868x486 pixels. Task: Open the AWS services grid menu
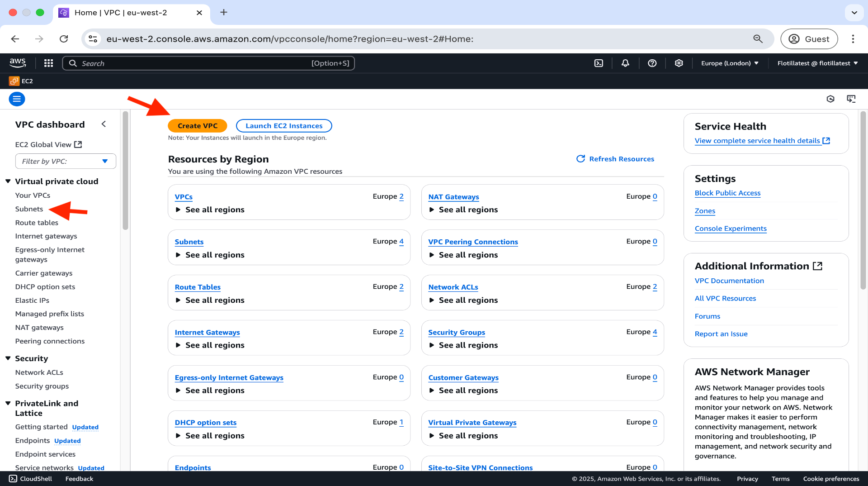[48, 63]
